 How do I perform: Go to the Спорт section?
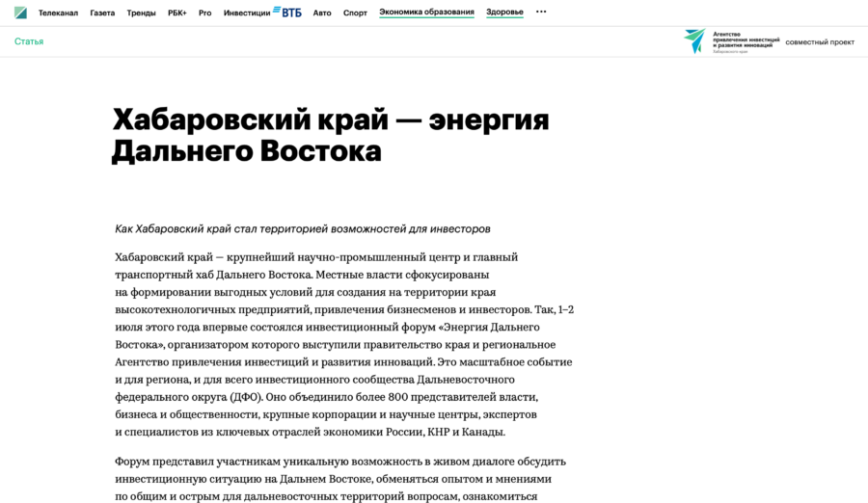(355, 13)
